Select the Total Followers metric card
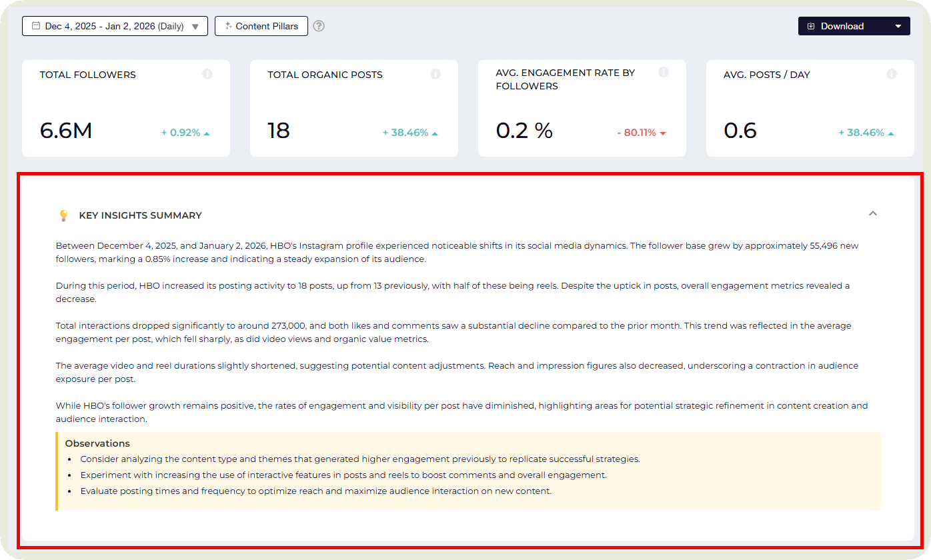The width and height of the screenshot is (931, 560). click(x=125, y=108)
